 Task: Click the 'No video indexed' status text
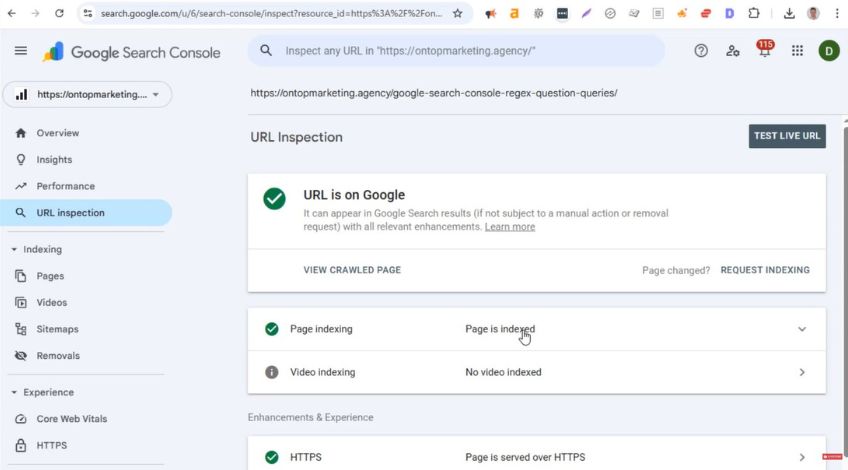(503, 372)
